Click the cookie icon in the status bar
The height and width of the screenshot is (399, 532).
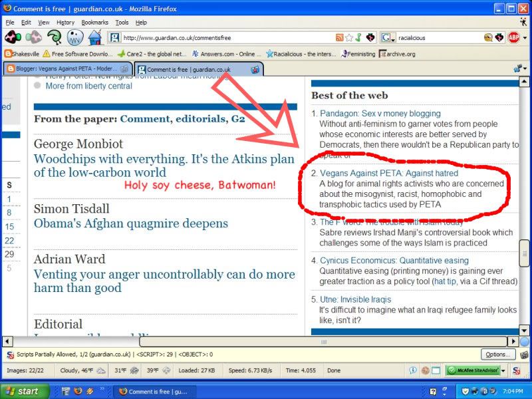click(425, 370)
